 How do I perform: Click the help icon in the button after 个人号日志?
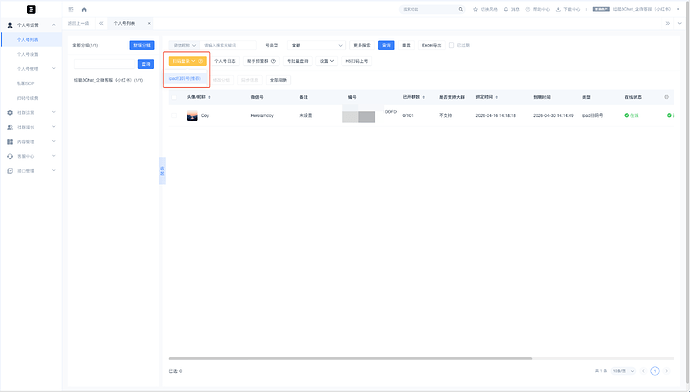273,61
